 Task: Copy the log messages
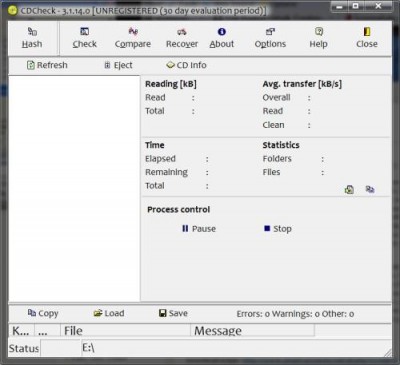tap(43, 313)
